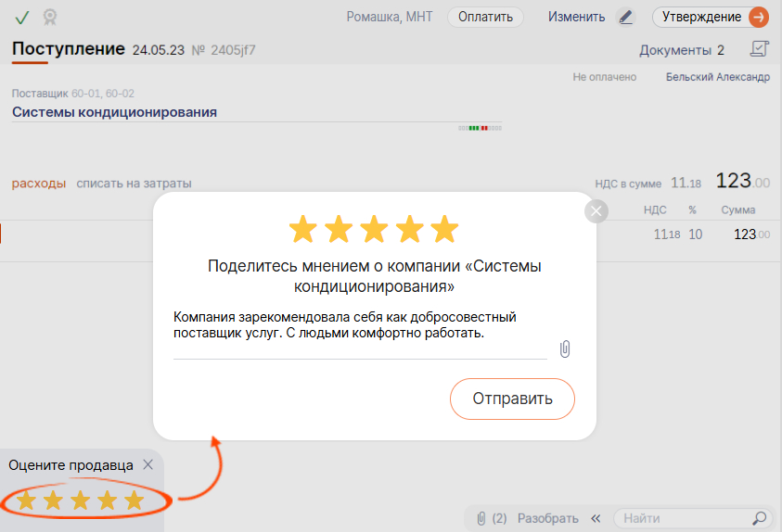Viewport: 782px width, 532px height.
Task: Click the bottom paperclip attachments icon
Action: pyautogui.click(x=481, y=518)
